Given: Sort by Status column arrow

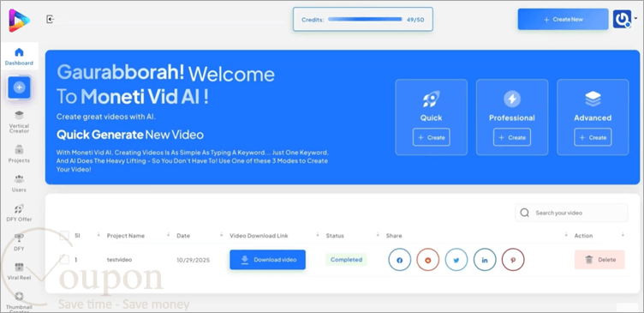Looking at the screenshot, I should (378, 235).
